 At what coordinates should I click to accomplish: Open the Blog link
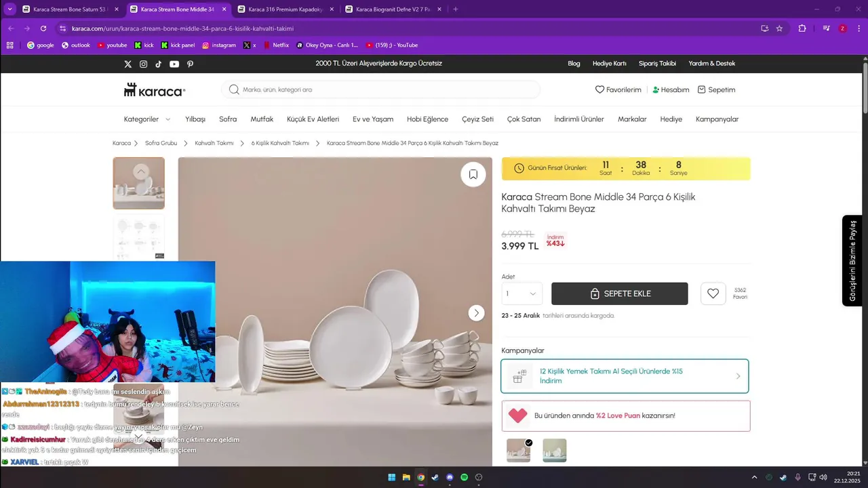point(574,64)
